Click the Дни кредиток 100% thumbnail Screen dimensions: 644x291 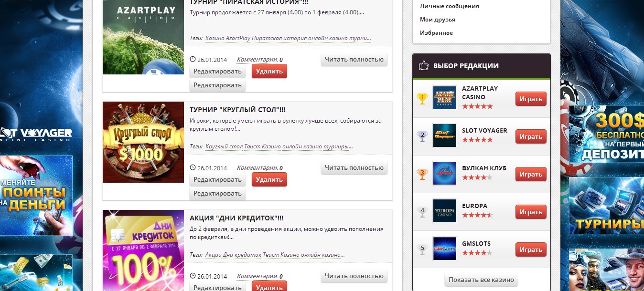143,250
